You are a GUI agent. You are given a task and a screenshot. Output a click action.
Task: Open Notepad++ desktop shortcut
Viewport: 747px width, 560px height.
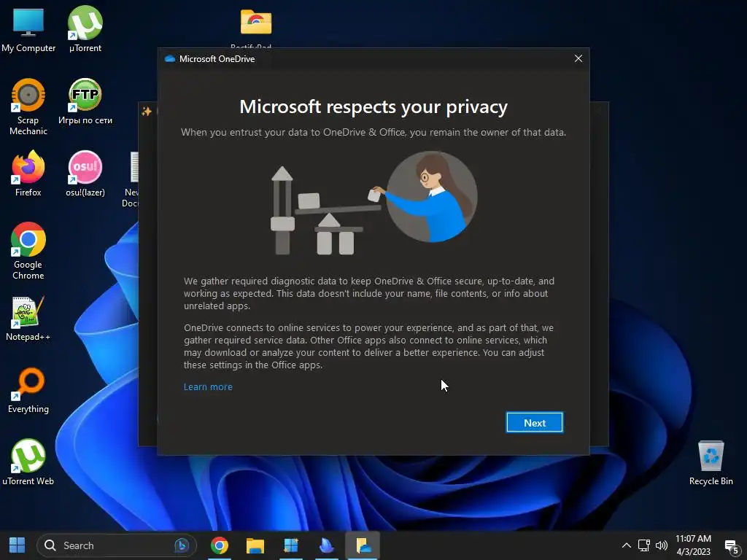point(28,319)
